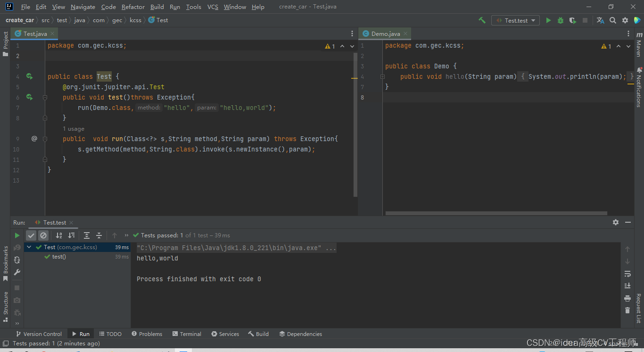Viewport: 644px width, 352px height.
Task: Rerun tests using Run panel play icon
Action: [x=17, y=235]
